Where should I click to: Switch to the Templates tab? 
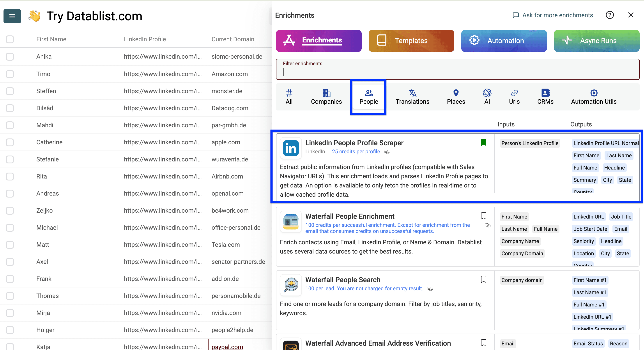tap(411, 41)
